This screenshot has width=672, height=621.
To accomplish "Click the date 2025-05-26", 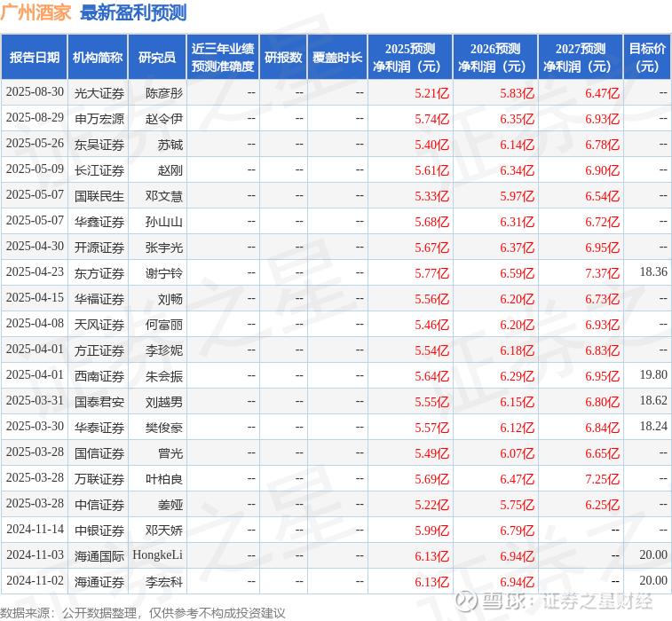I will click(35, 144).
